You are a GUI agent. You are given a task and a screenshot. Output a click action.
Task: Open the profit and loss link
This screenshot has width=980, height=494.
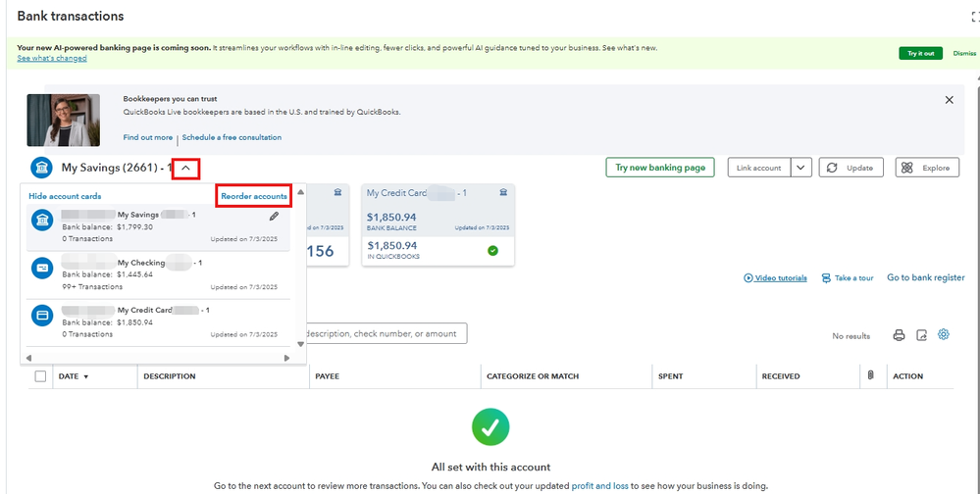tap(600, 486)
